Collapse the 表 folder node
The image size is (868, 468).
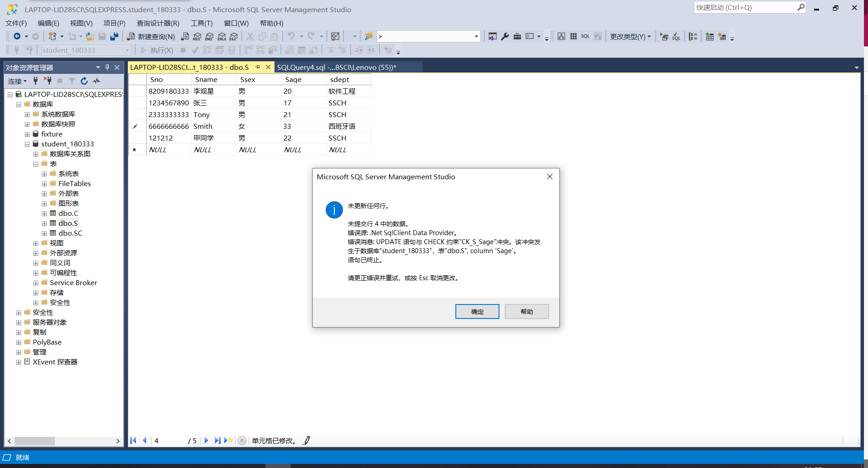36,164
